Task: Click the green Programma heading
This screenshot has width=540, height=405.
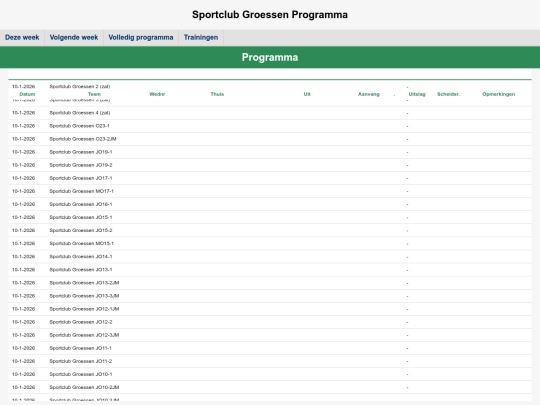Action: [x=270, y=57]
